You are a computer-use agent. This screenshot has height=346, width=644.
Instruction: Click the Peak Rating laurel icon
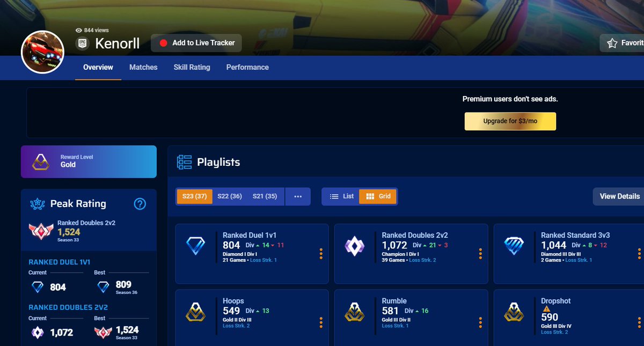pyautogui.click(x=37, y=204)
